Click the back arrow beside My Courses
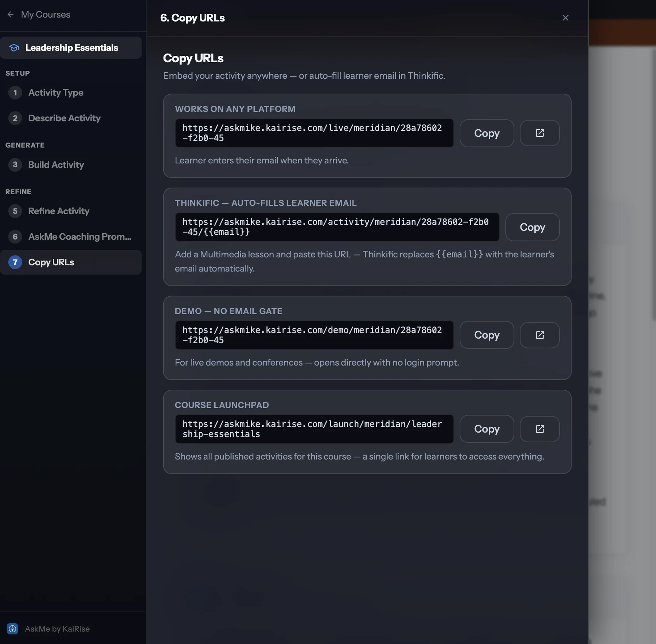The width and height of the screenshot is (656, 644). pyautogui.click(x=11, y=15)
